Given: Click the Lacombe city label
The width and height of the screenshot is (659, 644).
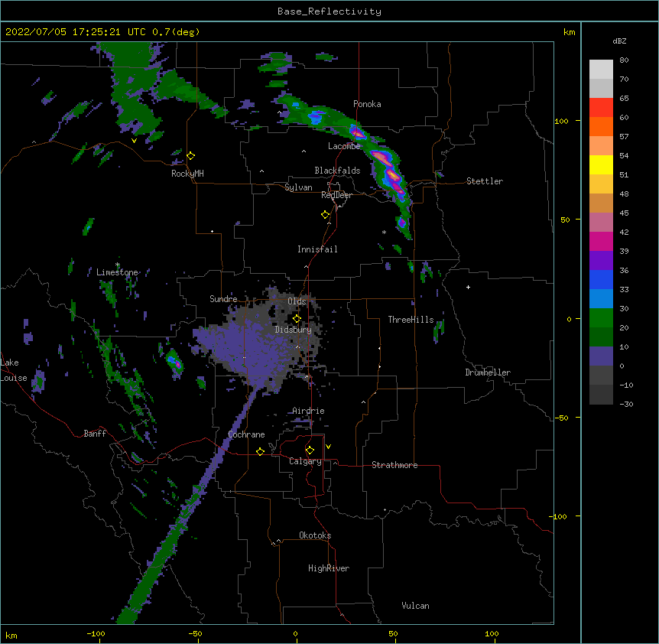Looking at the screenshot, I should (x=344, y=146).
